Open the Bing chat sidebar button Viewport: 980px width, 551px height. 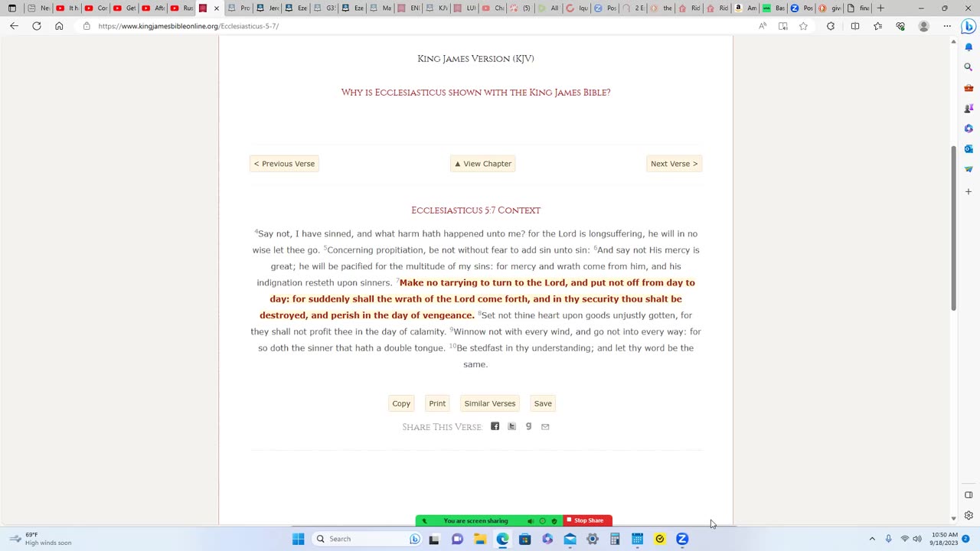pos(969,26)
